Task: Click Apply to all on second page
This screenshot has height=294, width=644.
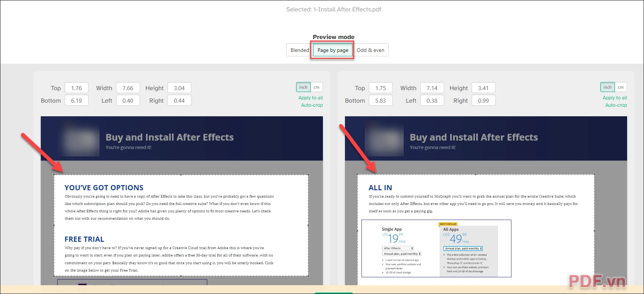Action: click(x=615, y=98)
